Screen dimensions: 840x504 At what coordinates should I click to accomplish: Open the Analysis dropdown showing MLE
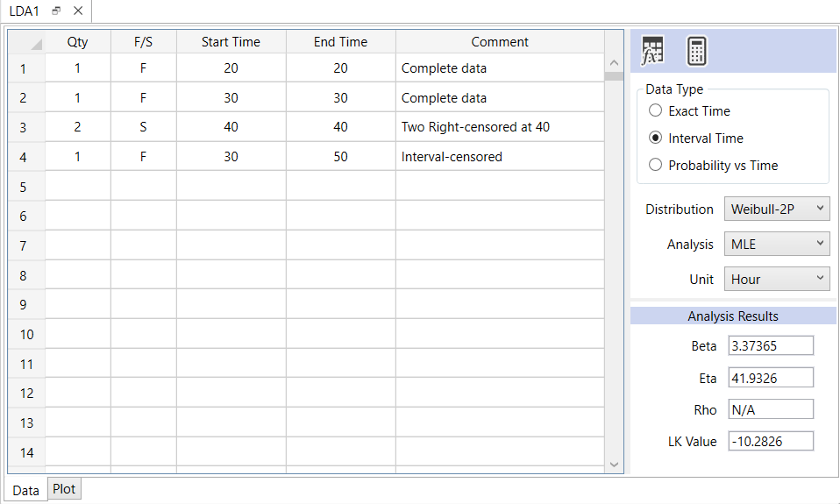click(777, 245)
